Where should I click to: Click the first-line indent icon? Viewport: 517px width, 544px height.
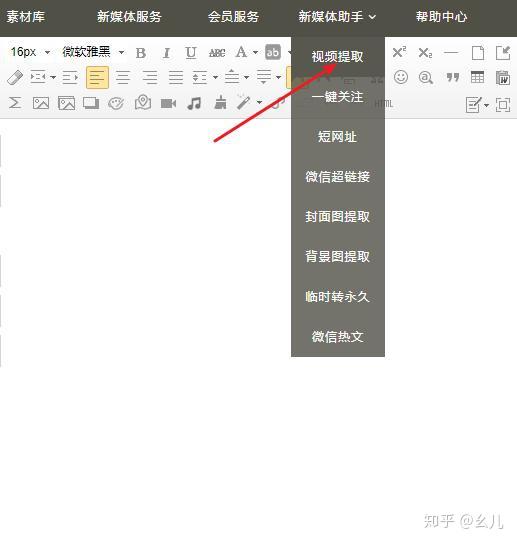[38, 77]
